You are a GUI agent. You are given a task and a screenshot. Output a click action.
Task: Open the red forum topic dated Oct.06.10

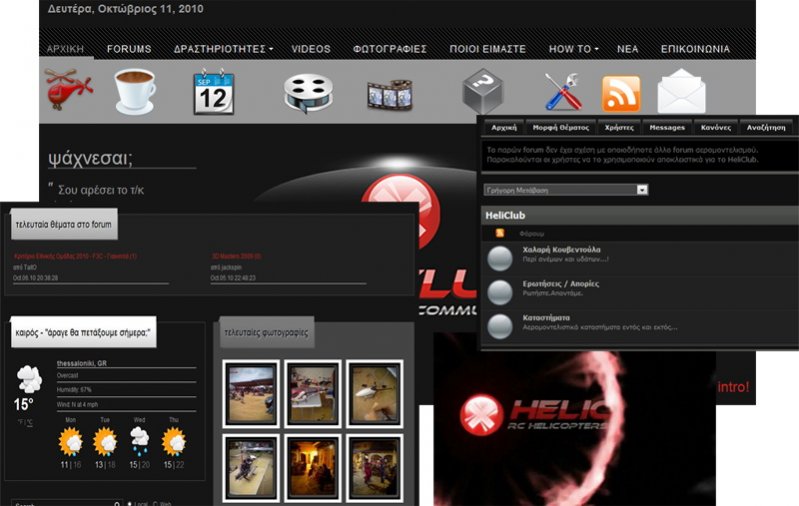tap(75, 256)
